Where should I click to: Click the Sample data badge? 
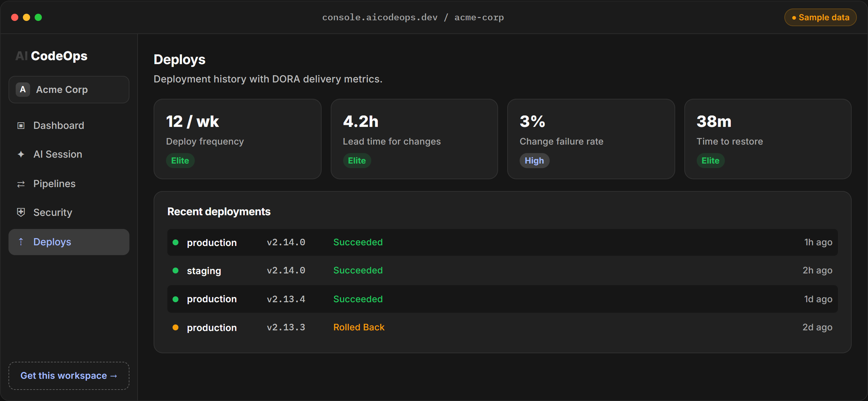[820, 17]
